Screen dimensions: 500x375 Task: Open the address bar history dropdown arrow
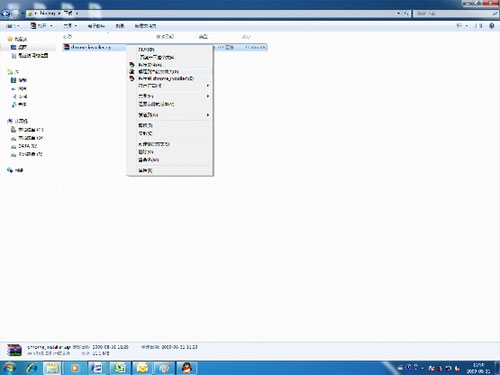(x=398, y=13)
